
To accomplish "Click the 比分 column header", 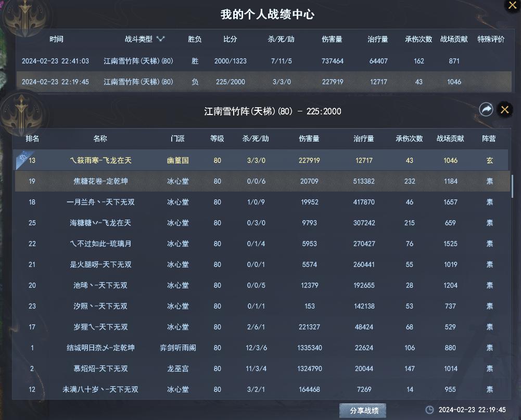I will tap(230, 39).
